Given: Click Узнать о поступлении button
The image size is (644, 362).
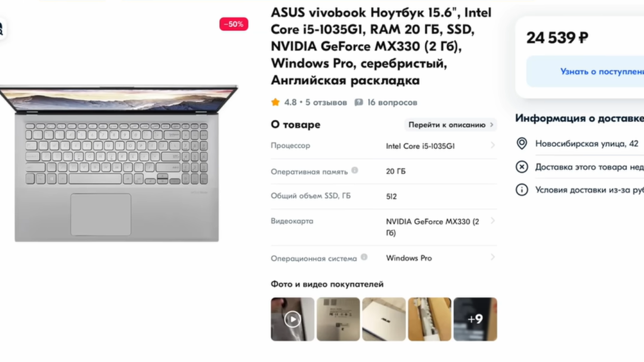Looking at the screenshot, I should pos(585,71).
